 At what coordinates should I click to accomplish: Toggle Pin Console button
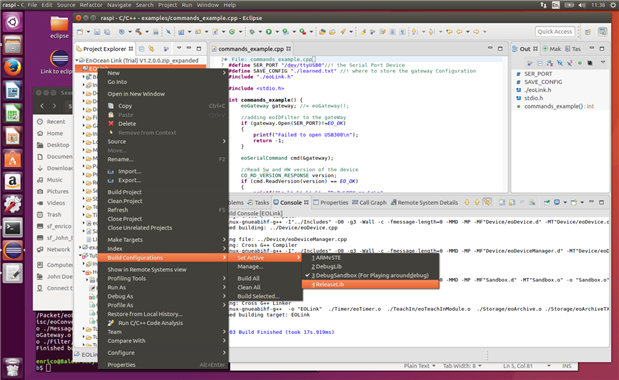point(547,202)
